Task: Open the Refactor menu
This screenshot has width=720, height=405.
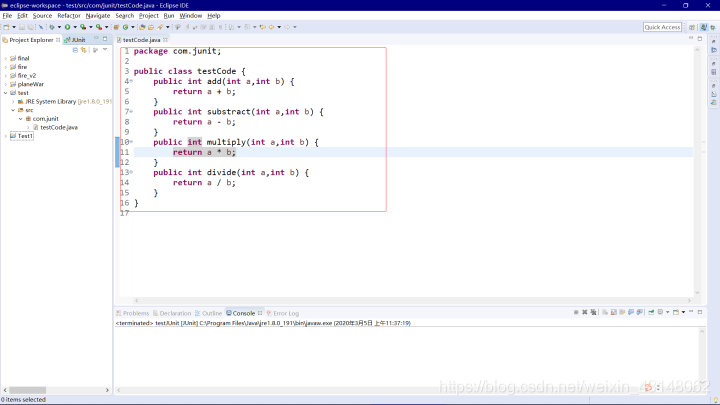Action: (x=69, y=16)
